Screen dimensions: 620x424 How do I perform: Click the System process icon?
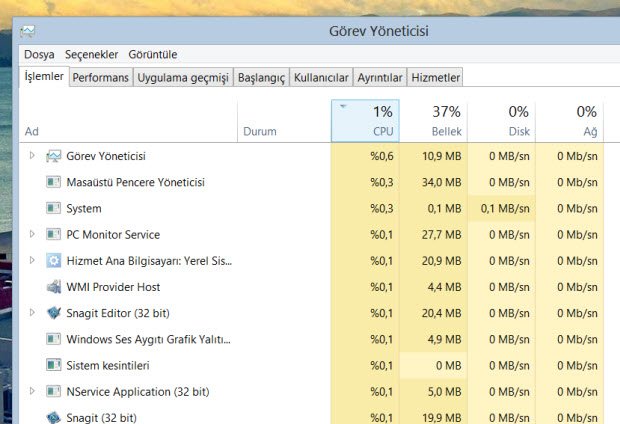click(54, 208)
